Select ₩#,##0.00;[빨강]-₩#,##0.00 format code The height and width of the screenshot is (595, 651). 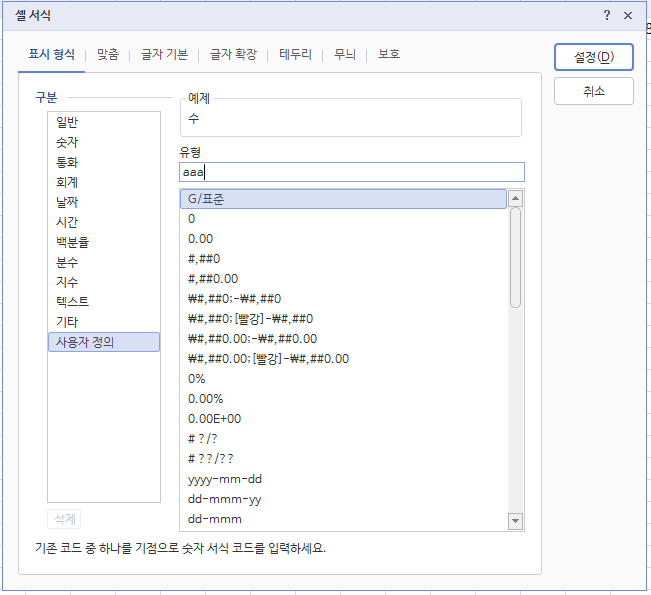[x=343, y=358]
